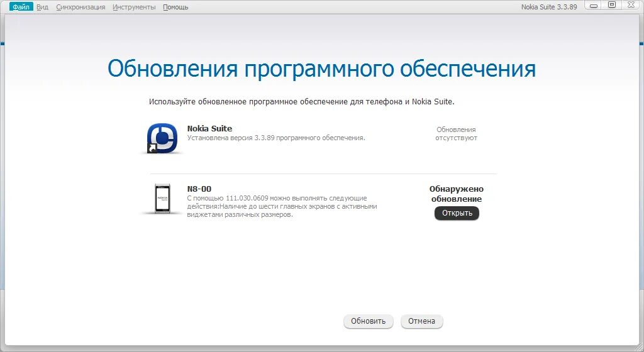
Task: Click the 'Nokia Suite 3.3.89' title bar text
Action: click(548, 7)
